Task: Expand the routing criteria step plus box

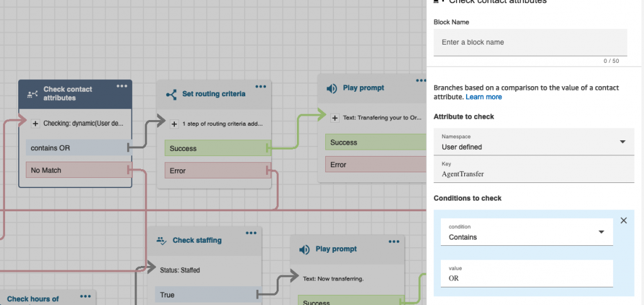Action: [x=174, y=123]
